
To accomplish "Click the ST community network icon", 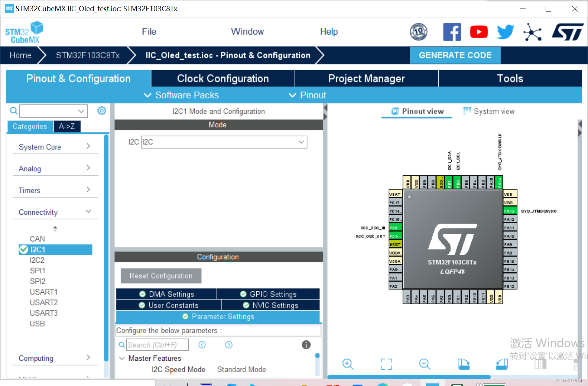I will coord(532,32).
